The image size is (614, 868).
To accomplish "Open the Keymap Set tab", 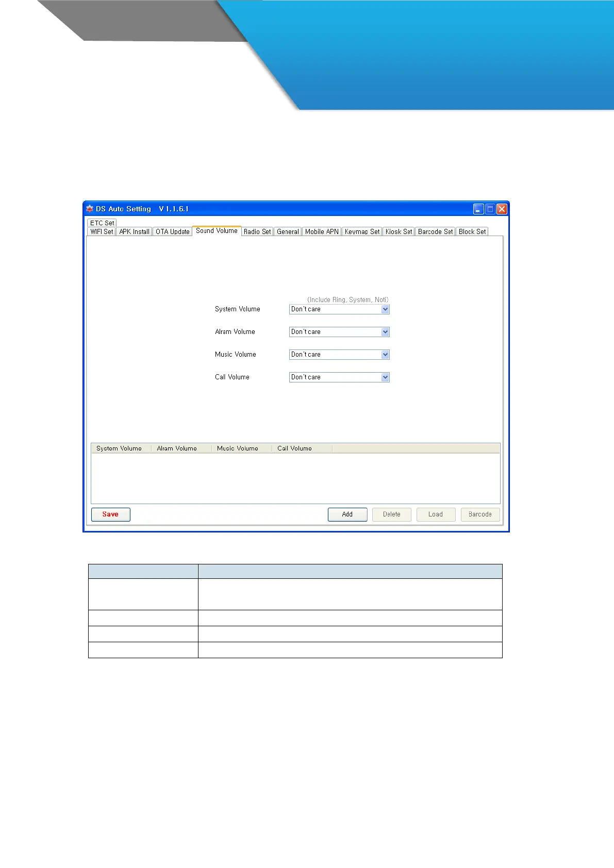I will 362,231.
